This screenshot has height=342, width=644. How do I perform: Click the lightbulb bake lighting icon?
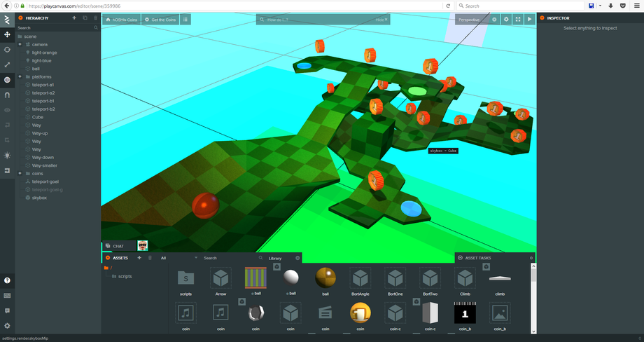[x=7, y=155]
